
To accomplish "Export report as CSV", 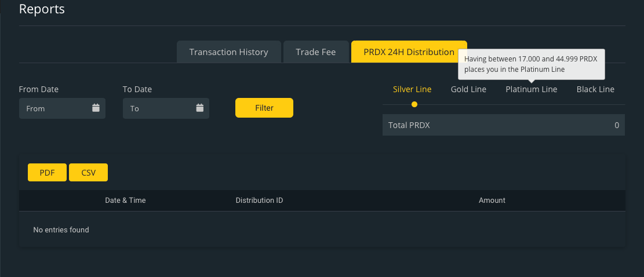I will tap(88, 172).
